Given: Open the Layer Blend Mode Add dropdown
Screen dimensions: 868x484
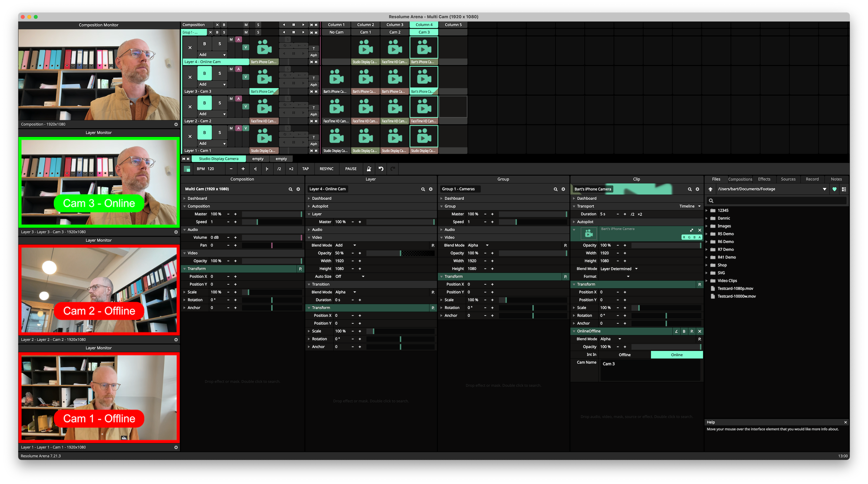Looking at the screenshot, I should tap(346, 245).
